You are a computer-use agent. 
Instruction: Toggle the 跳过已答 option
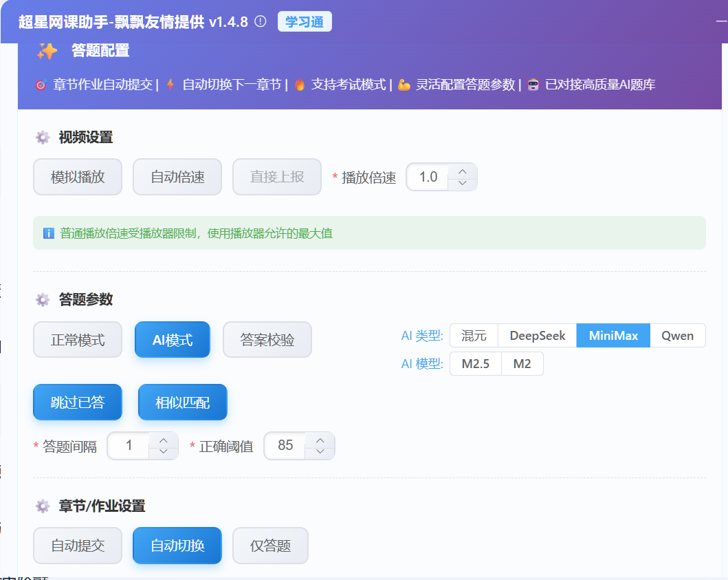tap(77, 402)
